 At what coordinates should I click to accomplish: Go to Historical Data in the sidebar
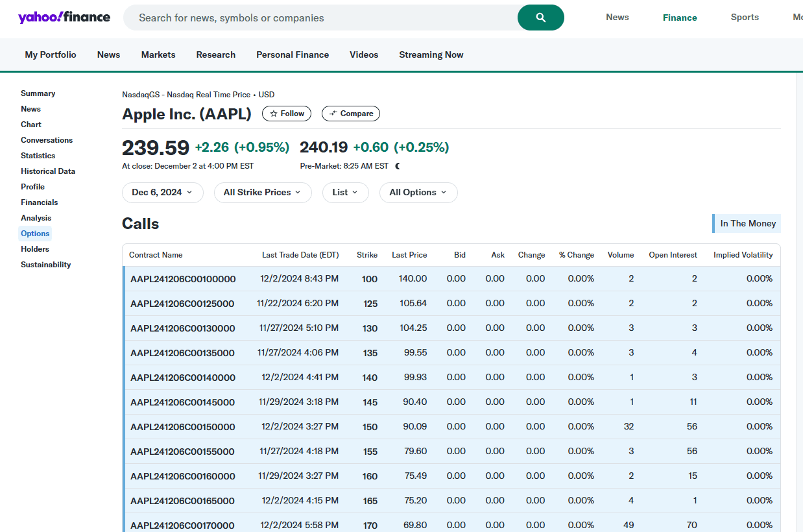click(x=48, y=171)
